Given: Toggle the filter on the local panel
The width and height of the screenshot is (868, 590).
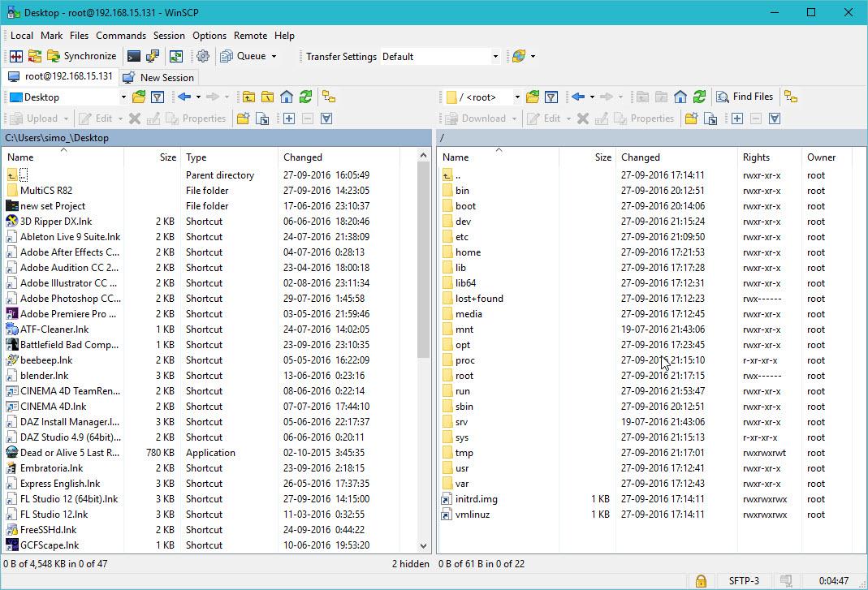Looking at the screenshot, I should coord(157,96).
